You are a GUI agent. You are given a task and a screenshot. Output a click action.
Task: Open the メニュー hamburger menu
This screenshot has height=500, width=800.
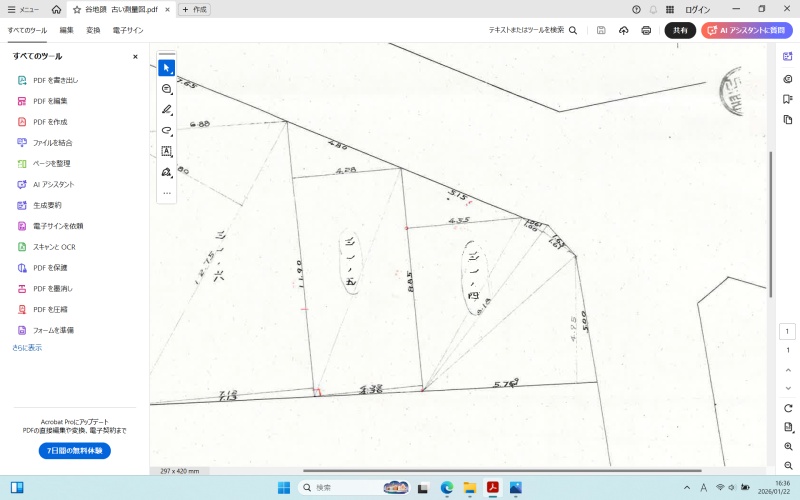point(24,9)
